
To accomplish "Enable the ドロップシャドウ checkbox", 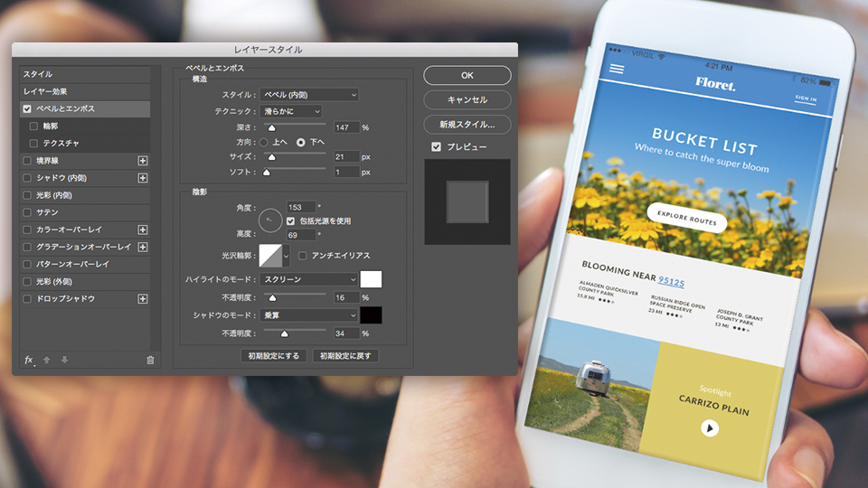I will pyautogui.click(x=27, y=299).
